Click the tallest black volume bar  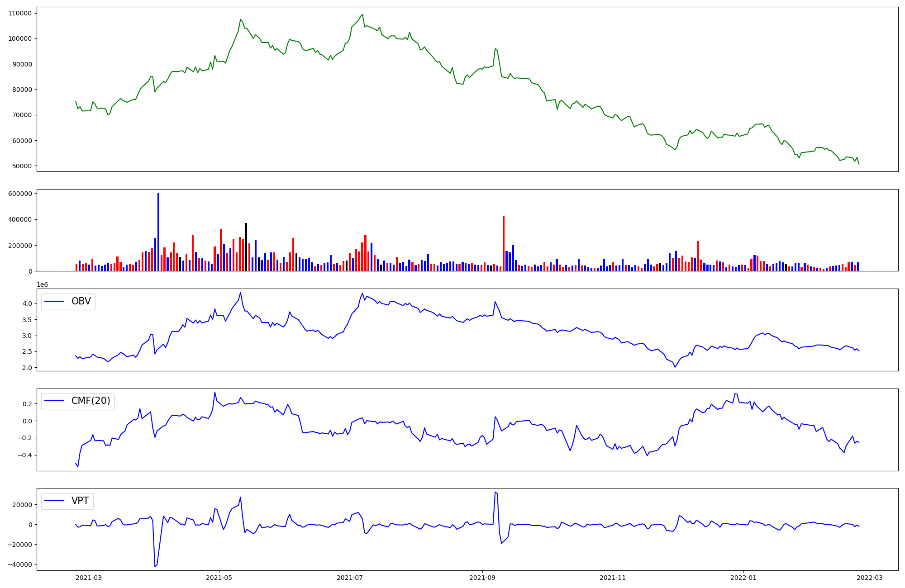[246, 247]
